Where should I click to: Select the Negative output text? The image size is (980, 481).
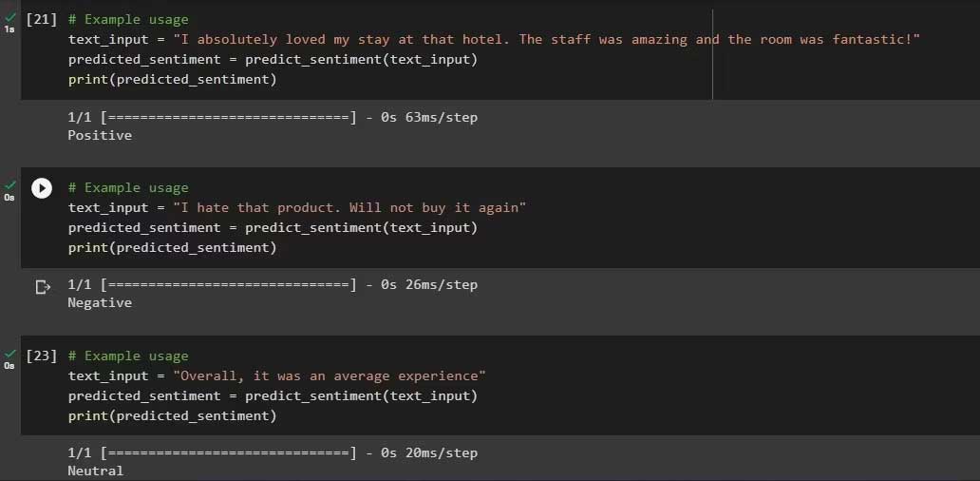pos(100,302)
